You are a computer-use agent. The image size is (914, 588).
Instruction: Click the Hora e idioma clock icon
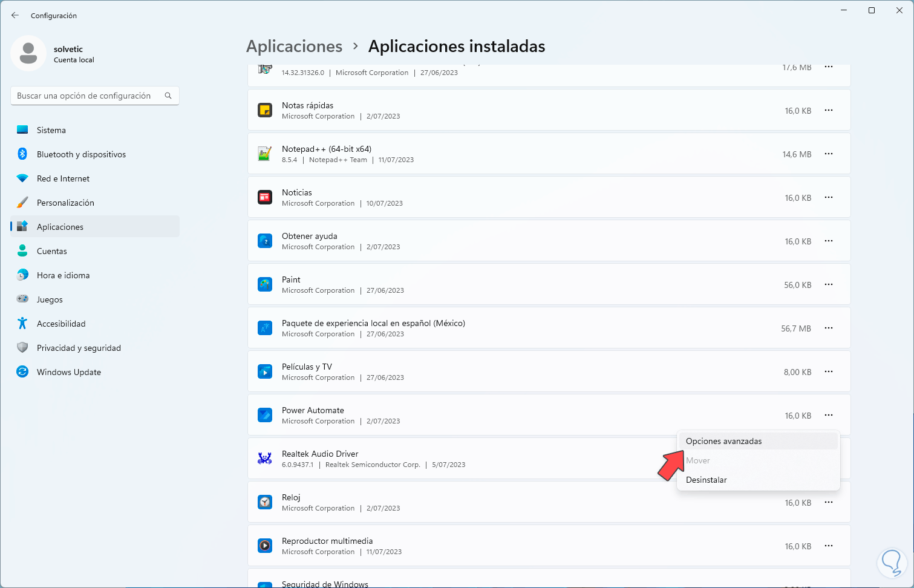tap(22, 275)
